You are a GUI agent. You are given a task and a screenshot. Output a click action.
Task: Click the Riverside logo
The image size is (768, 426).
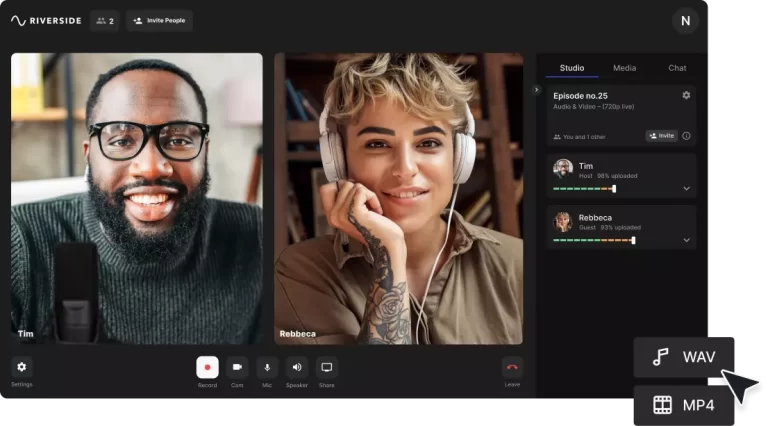(x=45, y=20)
